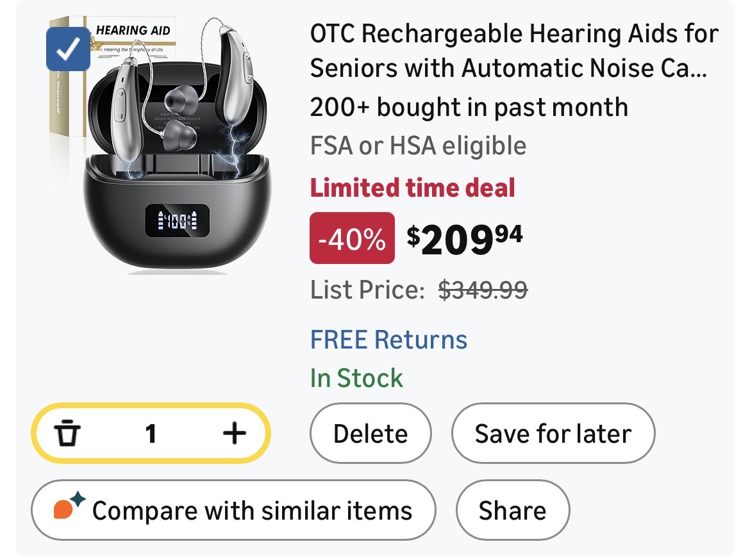Screen dimensions: 750x560
Task: Click the List Price label
Action: tap(367, 291)
